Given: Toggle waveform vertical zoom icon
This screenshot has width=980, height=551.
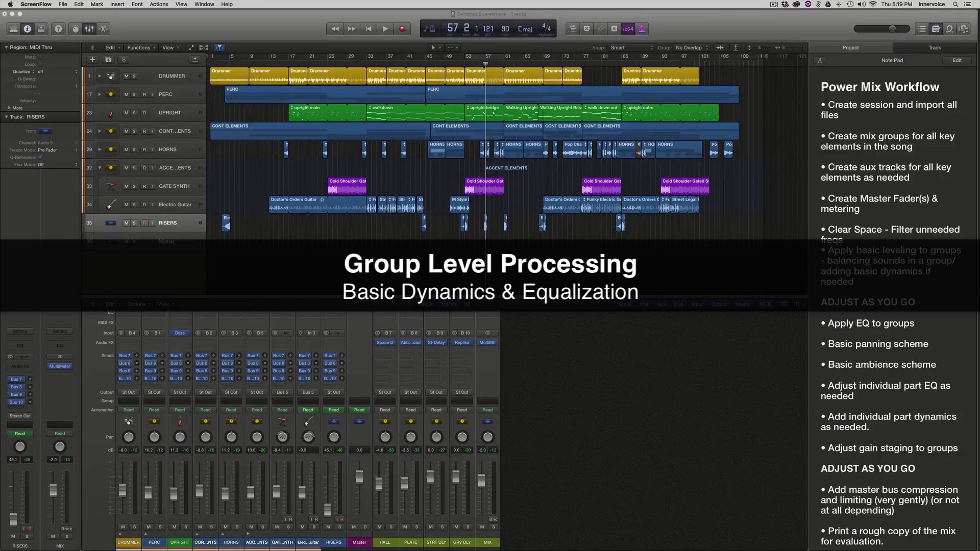Looking at the screenshot, I should (x=720, y=47).
